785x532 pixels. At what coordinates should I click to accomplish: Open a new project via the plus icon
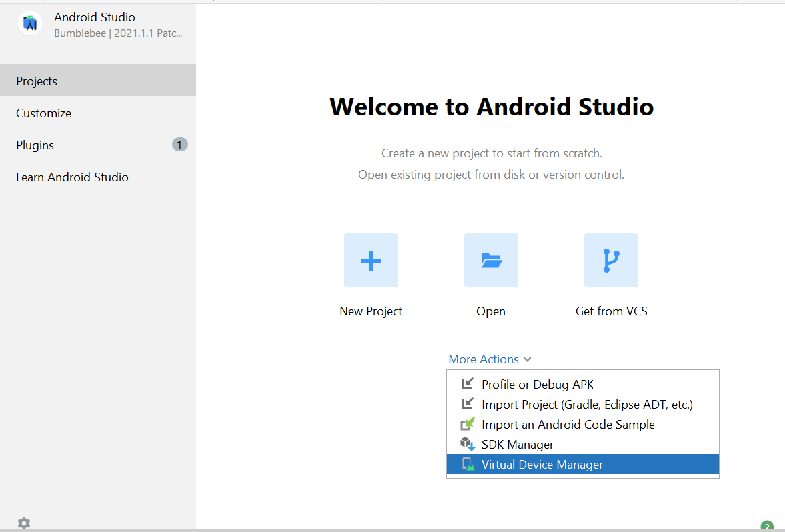pos(371,260)
